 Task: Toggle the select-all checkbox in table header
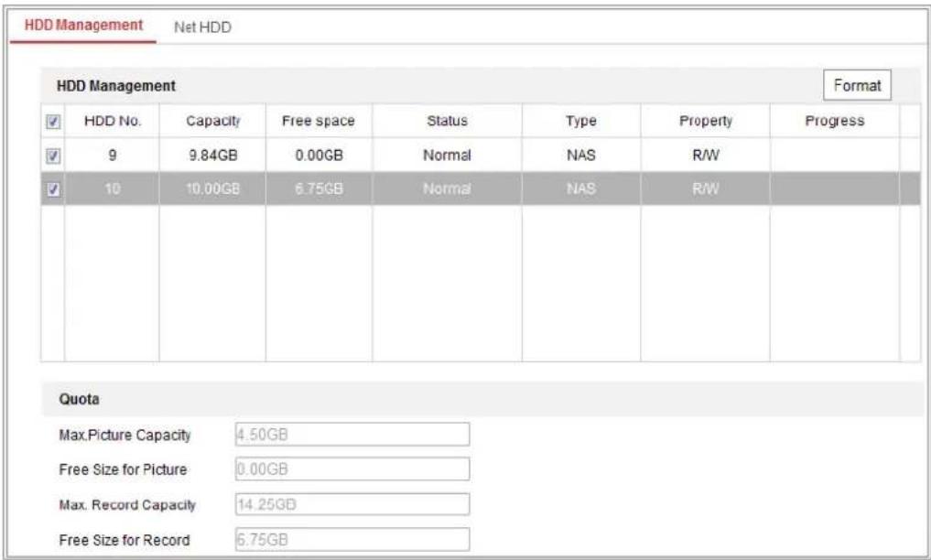[x=53, y=122]
